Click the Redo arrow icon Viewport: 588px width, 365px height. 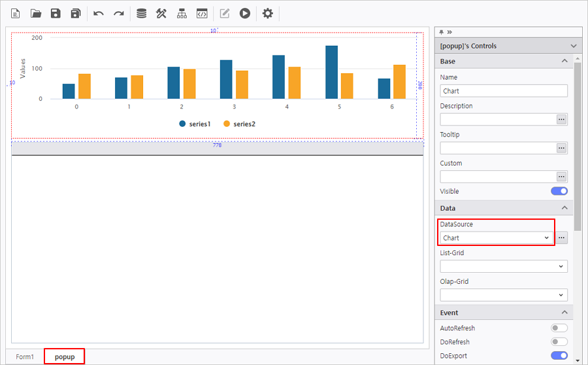118,13
